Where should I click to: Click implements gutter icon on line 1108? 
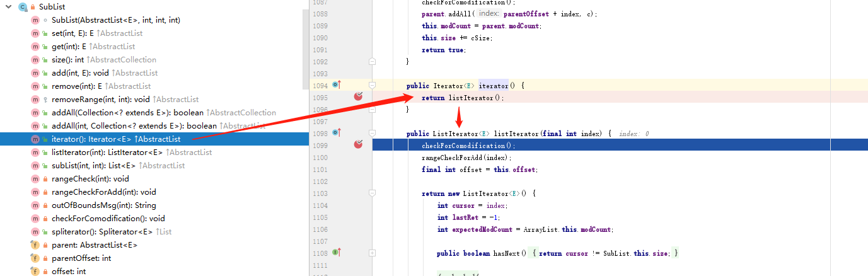pos(336,253)
